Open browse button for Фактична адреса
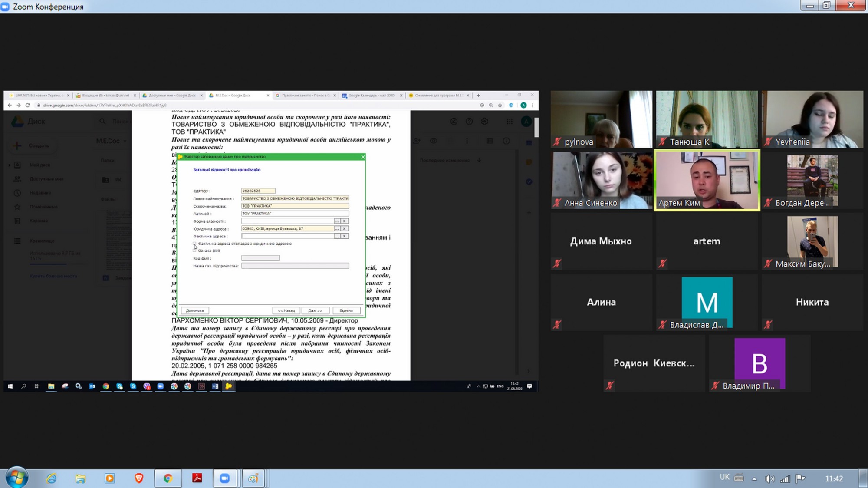 pyautogui.click(x=337, y=236)
